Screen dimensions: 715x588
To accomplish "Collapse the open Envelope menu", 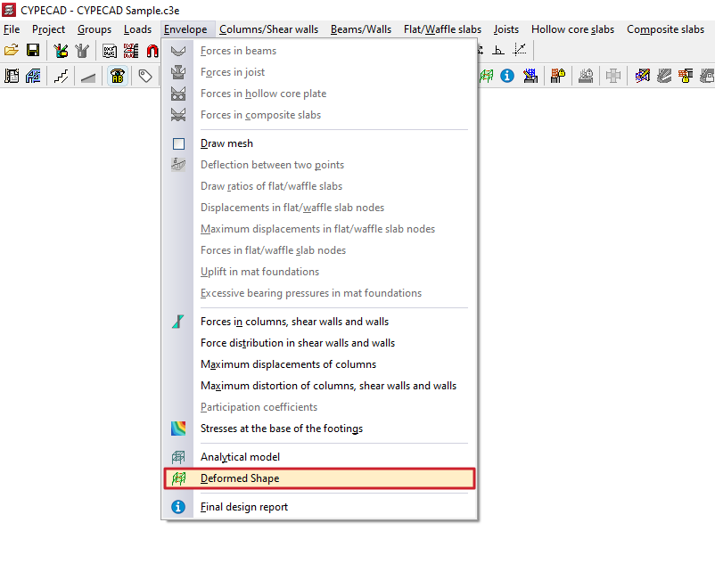I will tap(185, 29).
